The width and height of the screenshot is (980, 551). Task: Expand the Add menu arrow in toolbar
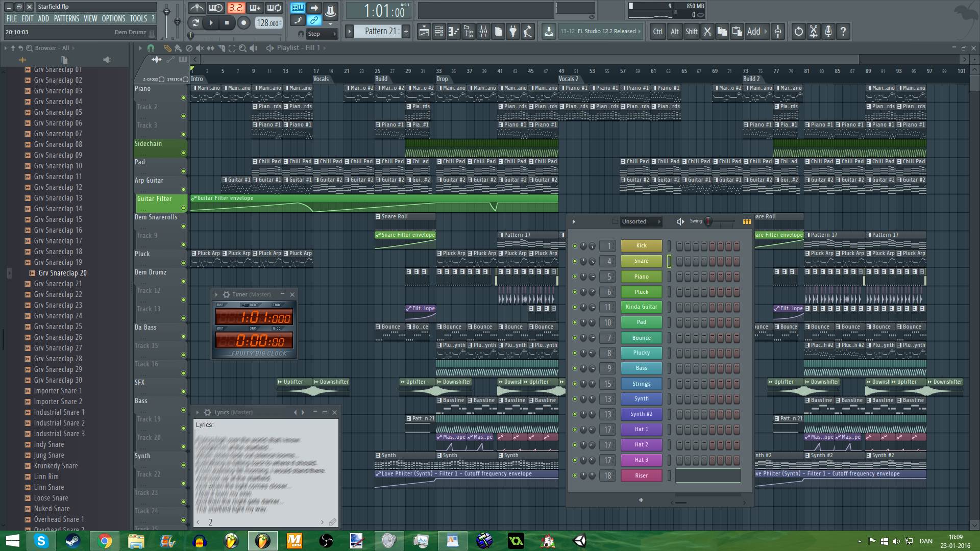[x=766, y=32]
